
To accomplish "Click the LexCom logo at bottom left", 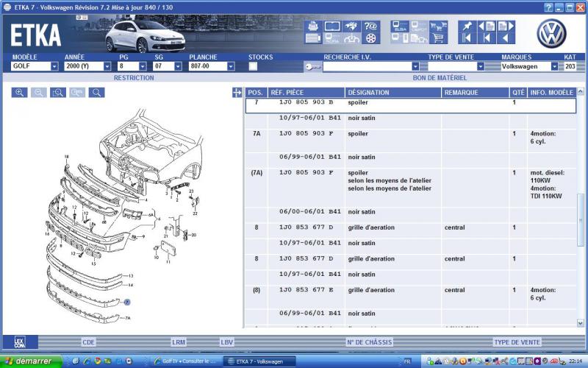I will pos(20,342).
